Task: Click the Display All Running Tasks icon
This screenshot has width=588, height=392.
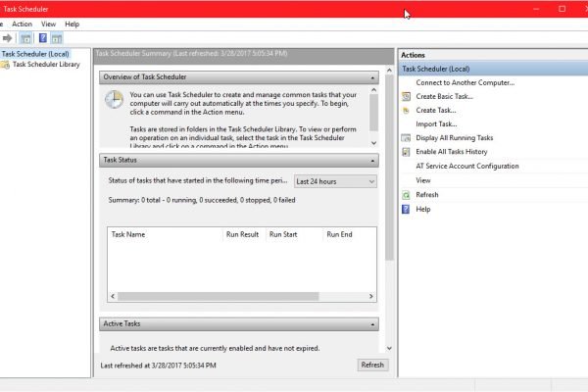Action: coord(406,138)
